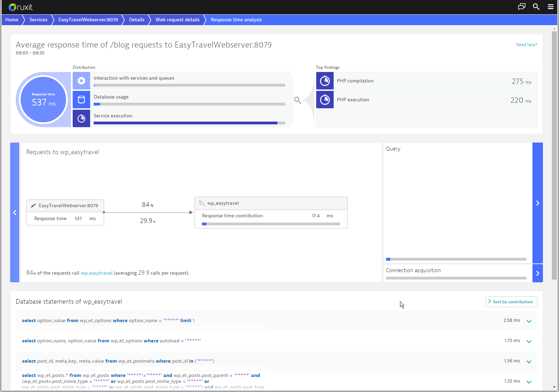This screenshot has width=559, height=392.
Task: Click the vertical scrollbar thumb
Action: pos(554,155)
